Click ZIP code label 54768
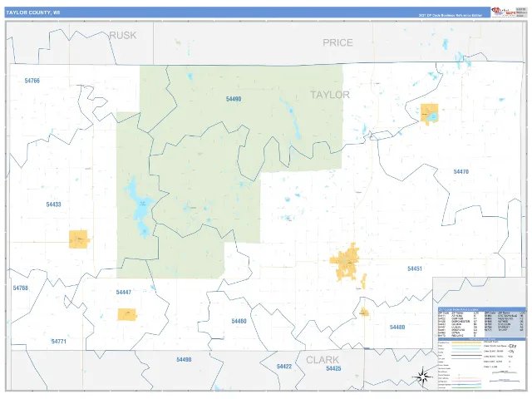532x399 pixels. (x=20, y=288)
